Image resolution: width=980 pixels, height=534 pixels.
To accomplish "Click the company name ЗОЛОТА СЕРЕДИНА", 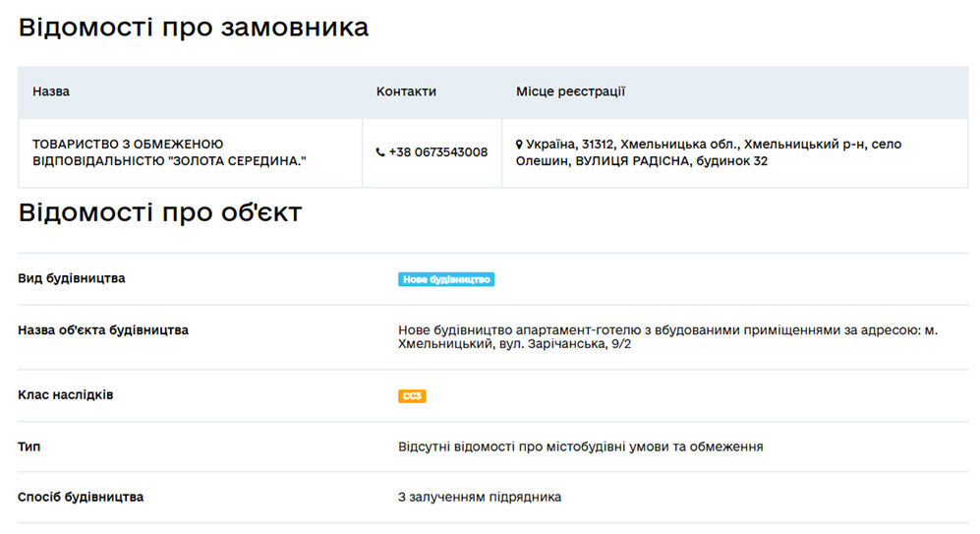I will tap(169, 152).
